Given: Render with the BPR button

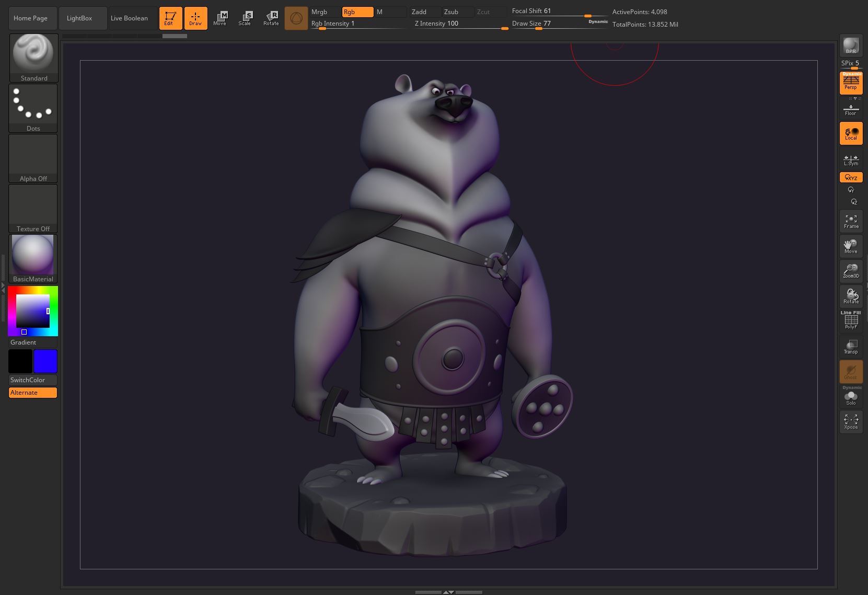Looking at the screenshot, I should pyautogui.click(x=851, y=45).
